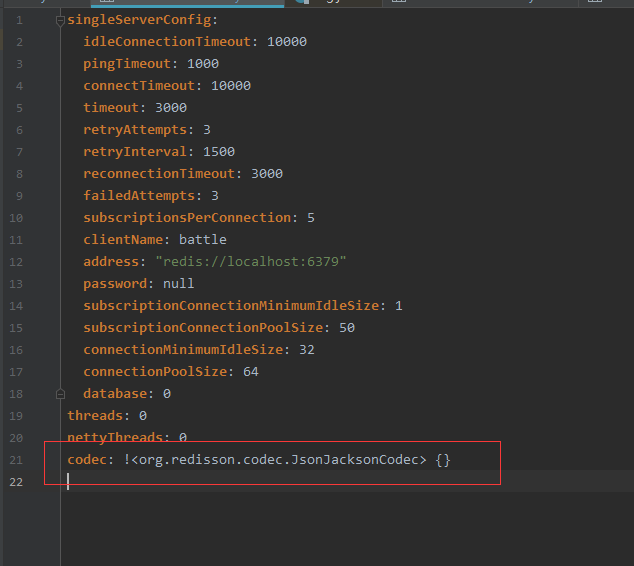Click line number 21 in the gutter
Image resolution: width=634 pixels, height=566 pixels.
pos(16,460)
